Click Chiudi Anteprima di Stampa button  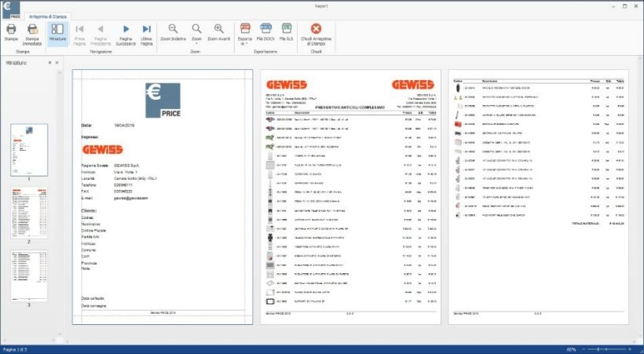pos(316,32)
